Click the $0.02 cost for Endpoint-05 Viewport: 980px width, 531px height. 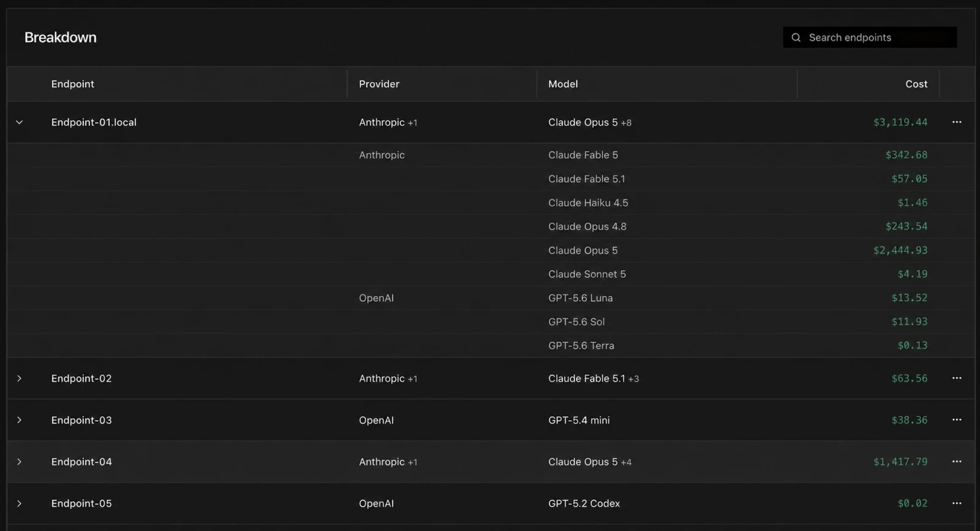coord(913,503)
